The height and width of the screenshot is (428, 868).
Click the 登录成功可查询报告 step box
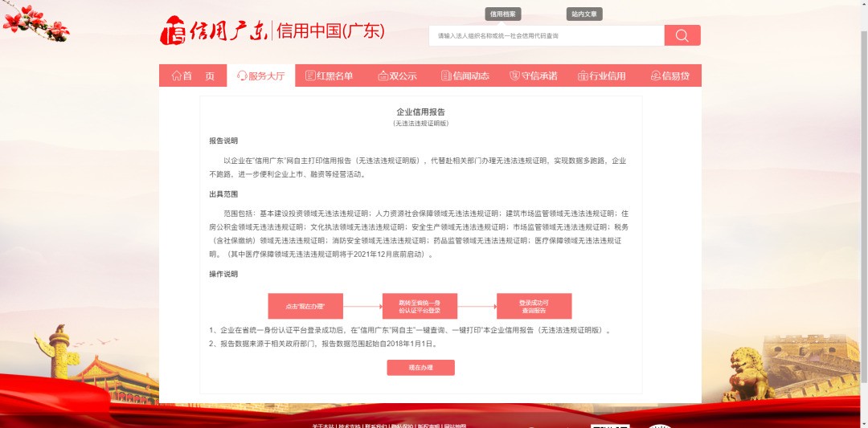pyautogui.click(x=534, y=306)
